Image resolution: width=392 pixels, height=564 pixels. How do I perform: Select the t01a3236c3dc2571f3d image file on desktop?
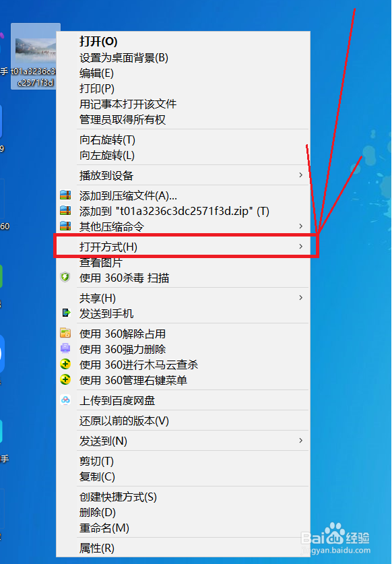[35, 56]
